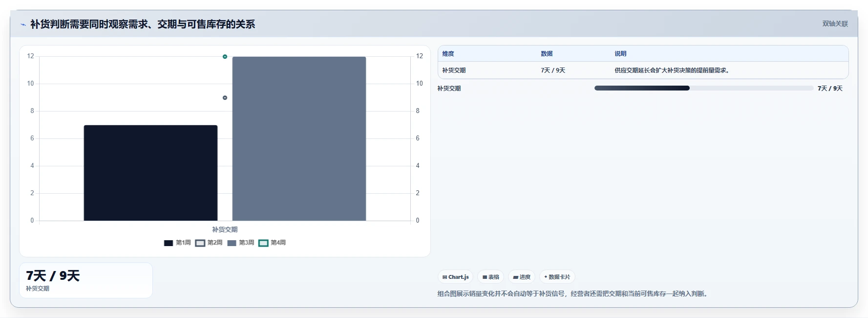868x318 pixels.
Task: Click the 进度 tag chip
Action: [x=522, y=277]
